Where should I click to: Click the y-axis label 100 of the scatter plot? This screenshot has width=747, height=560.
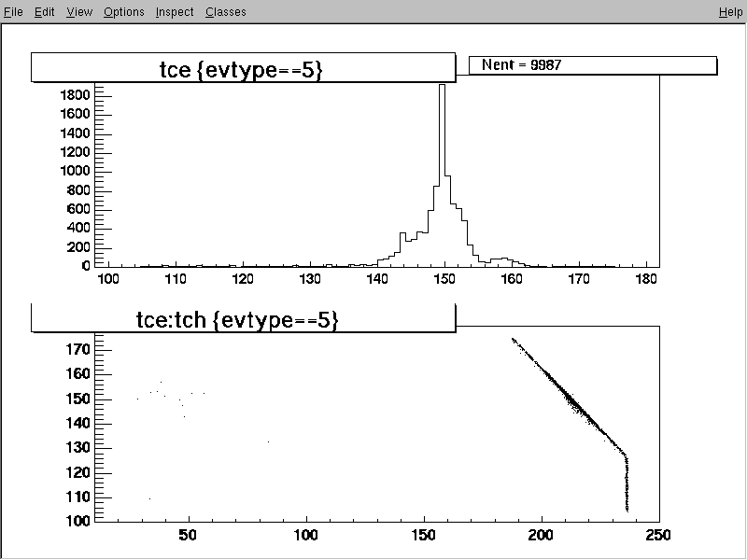click(78, 521)
